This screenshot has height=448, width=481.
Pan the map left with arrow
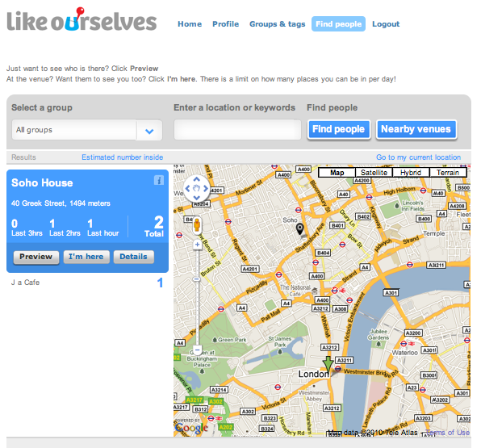click(187, 188)
